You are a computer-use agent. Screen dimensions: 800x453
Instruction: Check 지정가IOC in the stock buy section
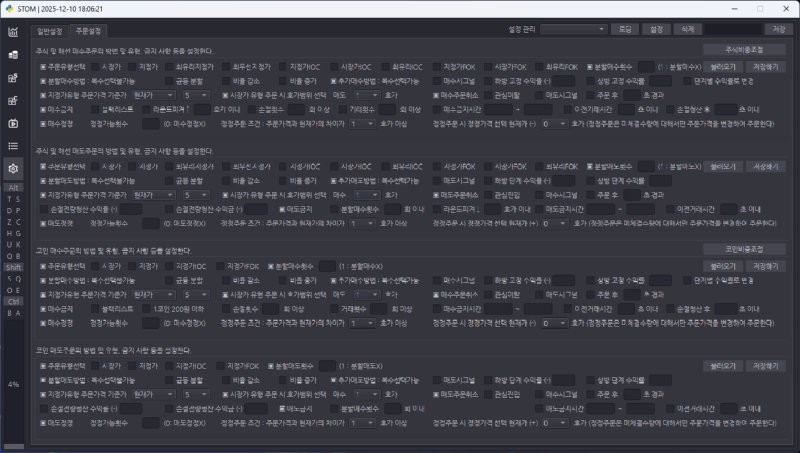[300, 67]
